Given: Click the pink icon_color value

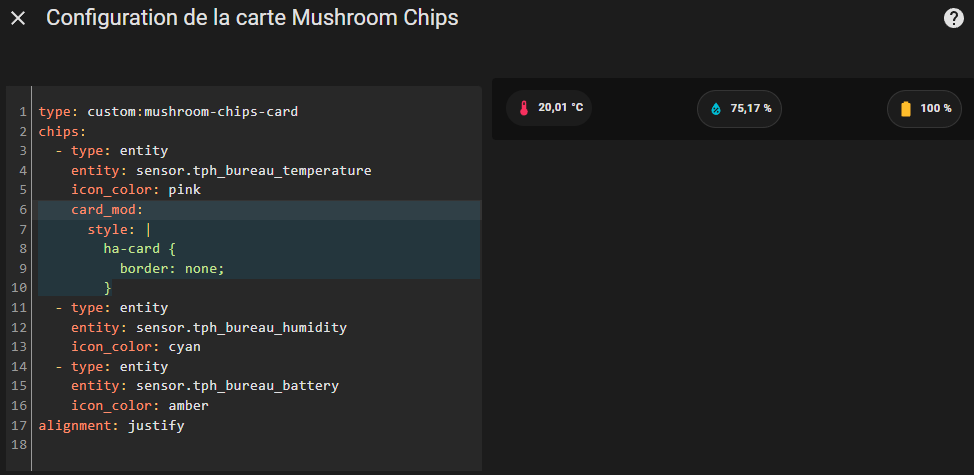Looking at the screenshot, I should tap(184, 190).
